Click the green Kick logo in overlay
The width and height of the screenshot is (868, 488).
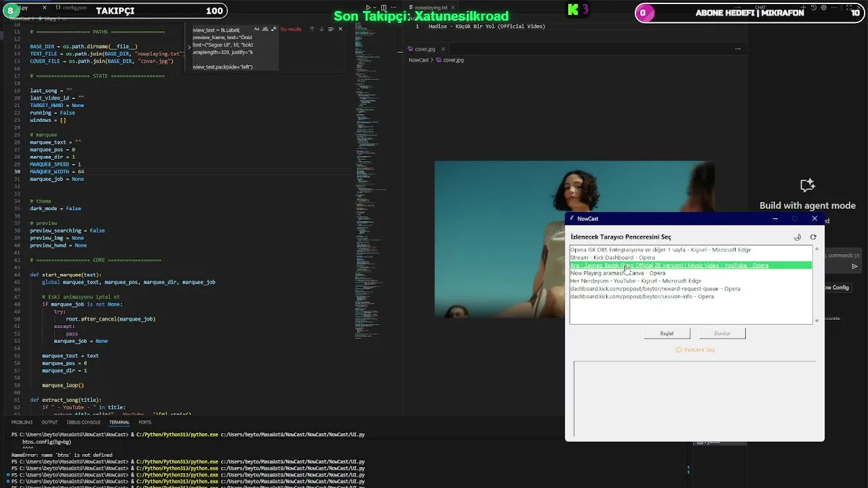pyautogui.click(x=574, y=9)
